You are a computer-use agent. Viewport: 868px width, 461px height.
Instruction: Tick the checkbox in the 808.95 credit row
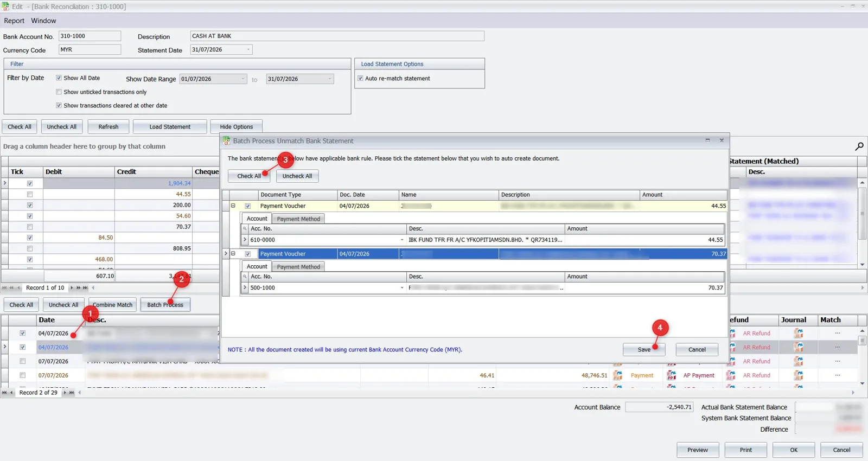[x=30, y=248]
